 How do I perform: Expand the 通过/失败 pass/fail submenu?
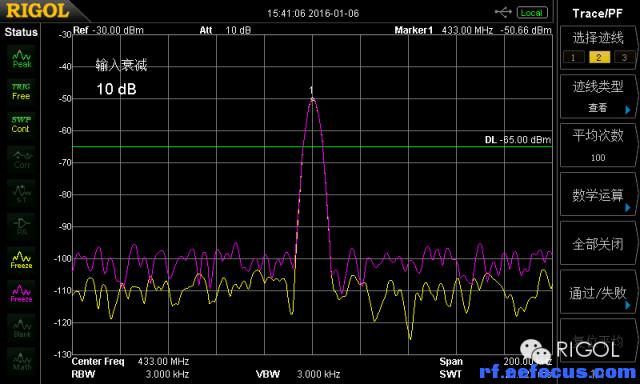pyautogui.click(x=598, y=292)
